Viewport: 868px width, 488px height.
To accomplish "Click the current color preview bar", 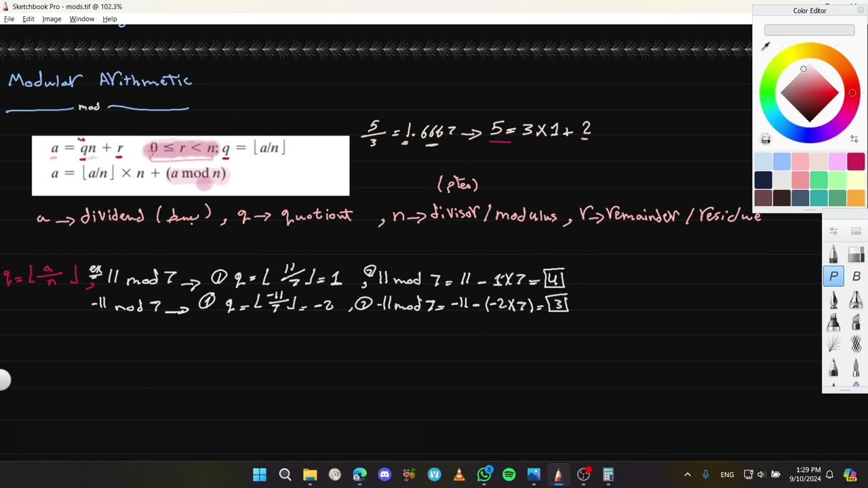I will (x=809, y=30).
